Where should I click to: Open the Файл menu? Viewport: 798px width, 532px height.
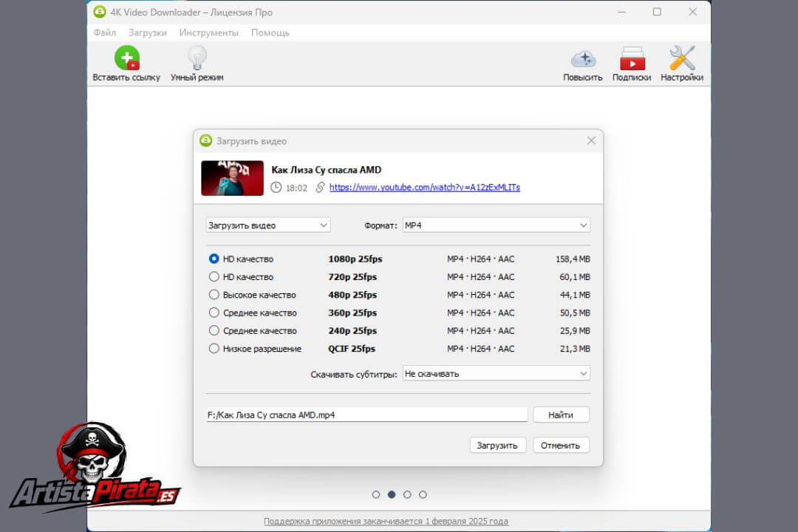coord(105,33)
